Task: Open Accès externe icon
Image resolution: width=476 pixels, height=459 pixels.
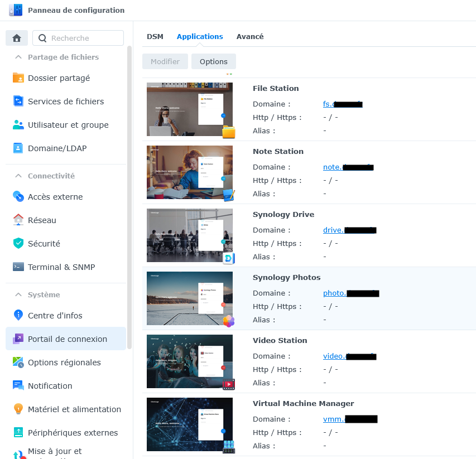Action: click(18, 196)
